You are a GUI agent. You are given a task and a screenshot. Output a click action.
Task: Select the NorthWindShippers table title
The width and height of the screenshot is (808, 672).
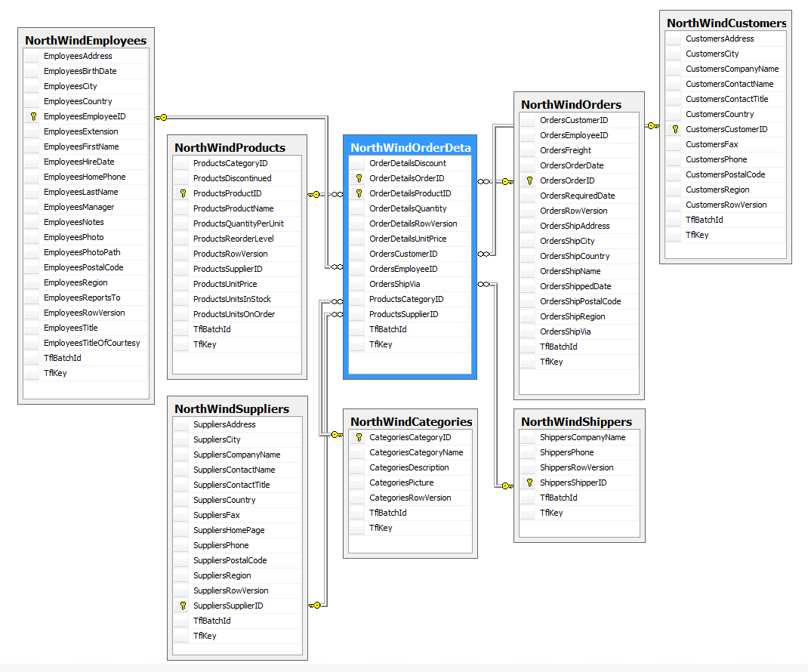[x=576, y=421]
